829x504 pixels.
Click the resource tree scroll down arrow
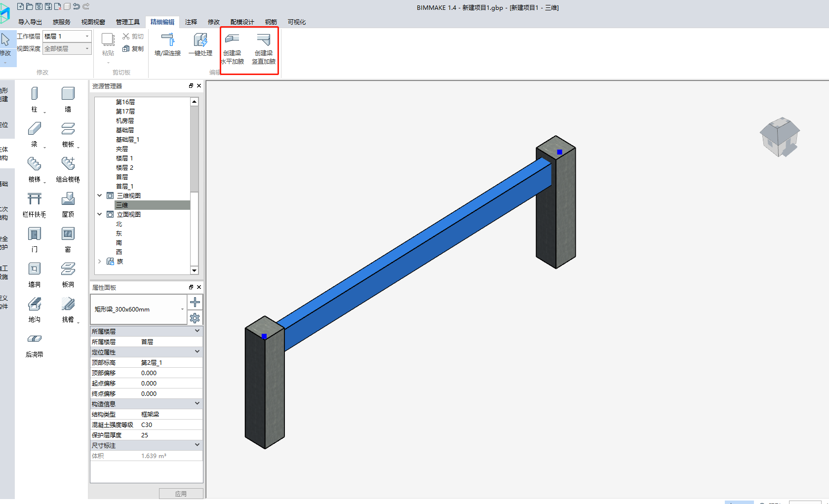pyautogui.click(x=195, y=270)
